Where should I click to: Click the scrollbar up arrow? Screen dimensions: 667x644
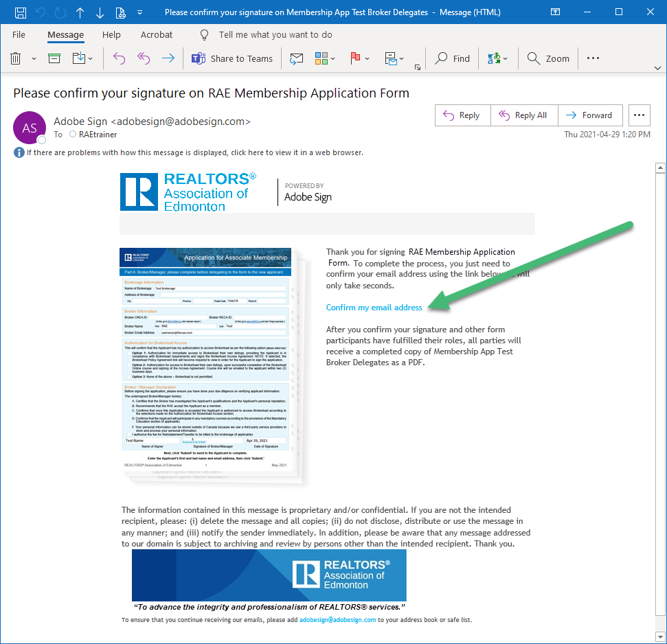(x=660, y=168)
